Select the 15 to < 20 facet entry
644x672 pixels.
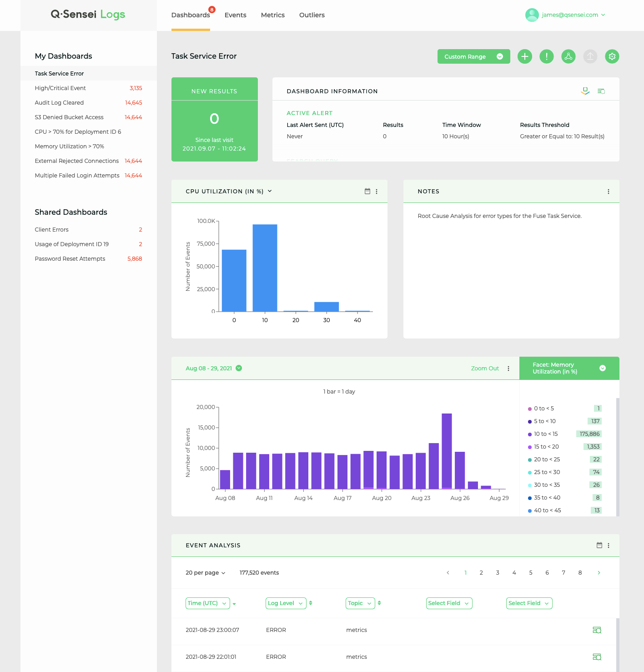tap(564, 447)
